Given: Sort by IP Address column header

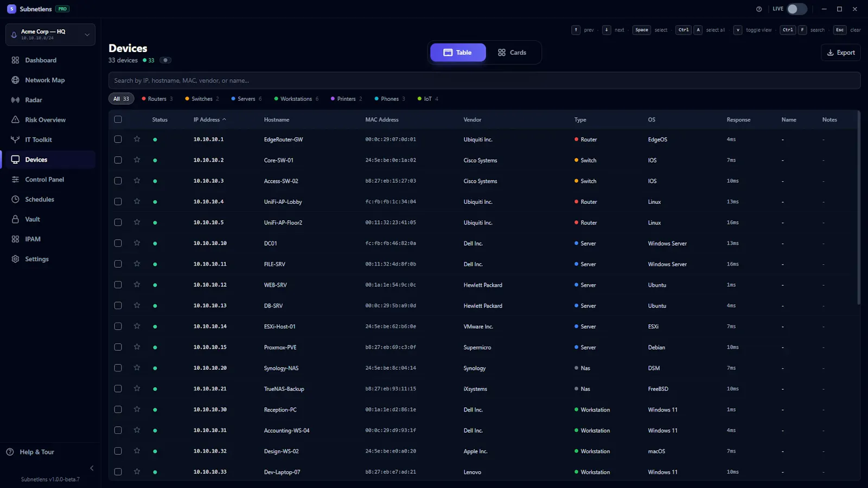Looking at the screenshot, I should coord(209,120).
